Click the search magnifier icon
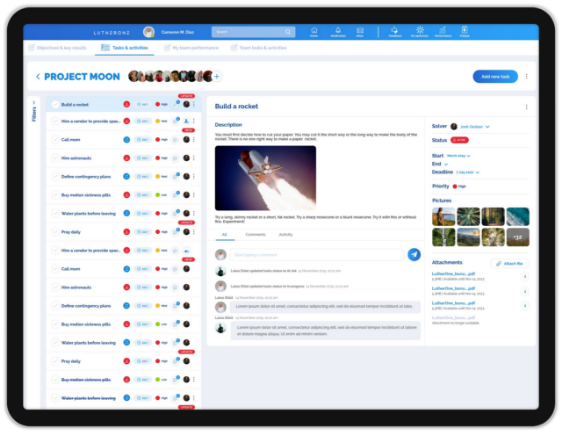 pos(288,32)
